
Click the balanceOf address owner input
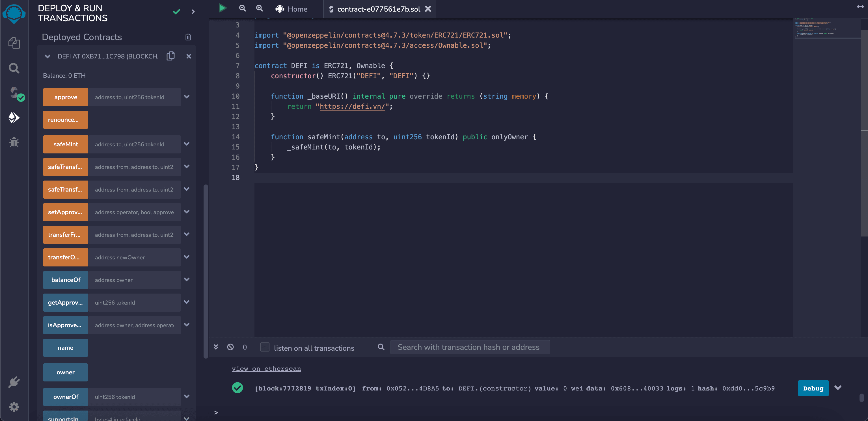135,280
